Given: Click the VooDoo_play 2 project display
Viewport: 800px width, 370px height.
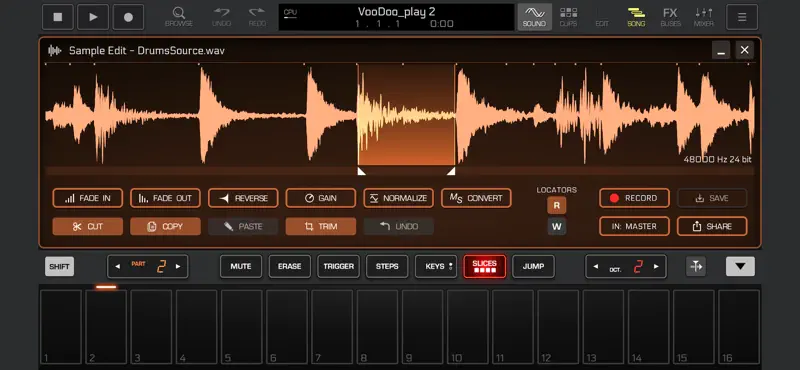Looking at the screenshot, I should 396,17.
